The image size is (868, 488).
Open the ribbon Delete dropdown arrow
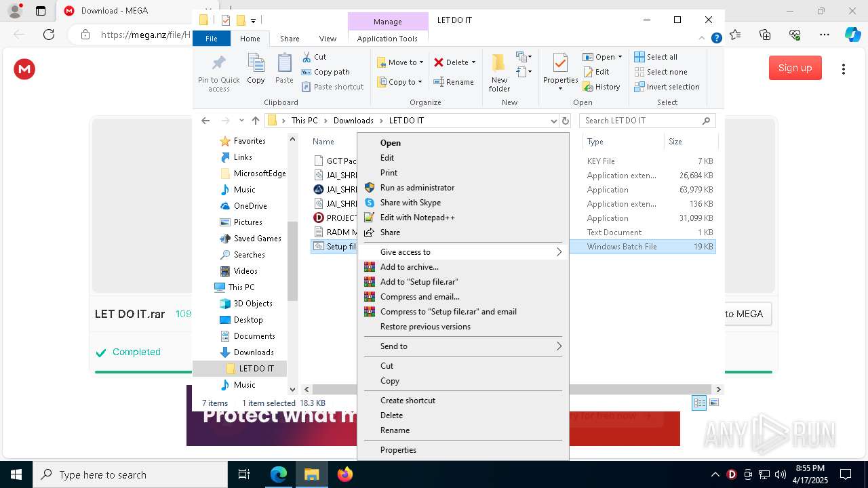tap(473, 62)
